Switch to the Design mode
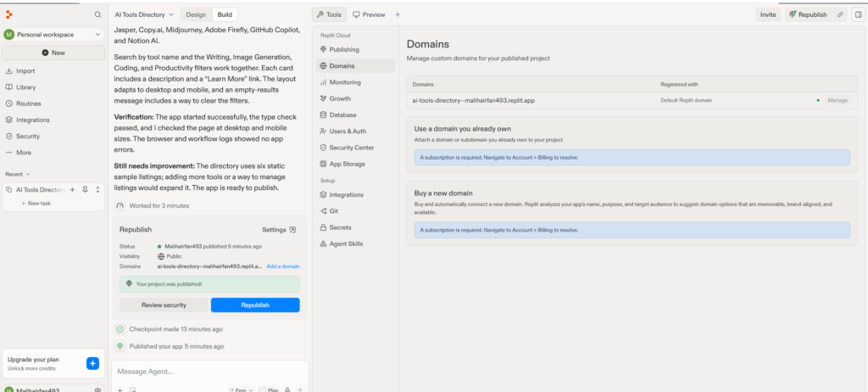This screenshot has height=392, width=868. point(196,14)
